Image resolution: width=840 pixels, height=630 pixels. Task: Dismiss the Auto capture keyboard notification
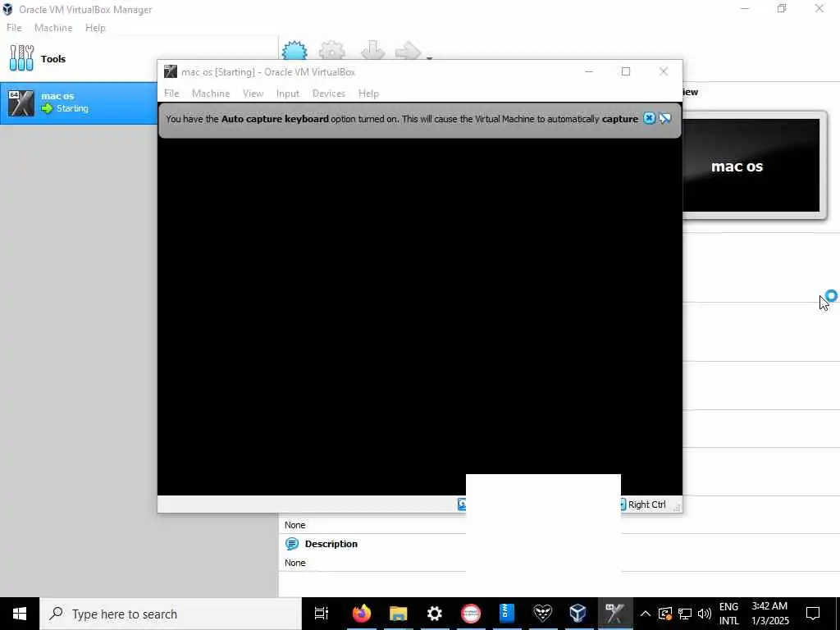click(649, 118)
